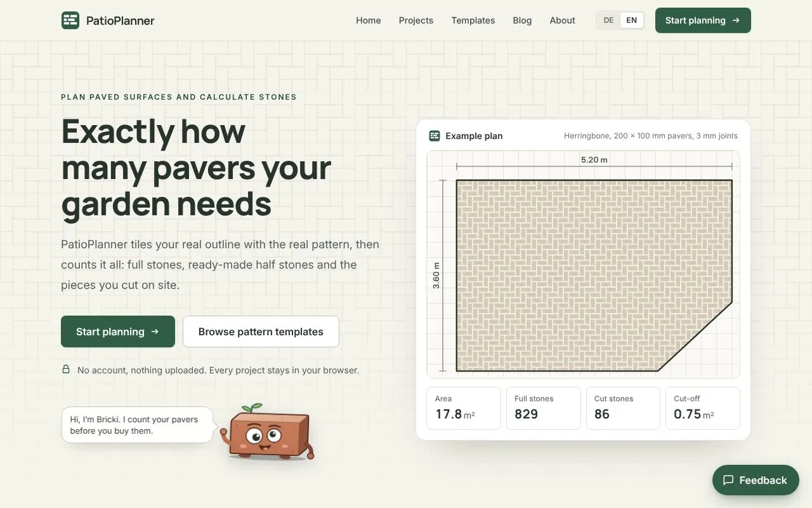Click the 3.60 m height dimension

436,276
